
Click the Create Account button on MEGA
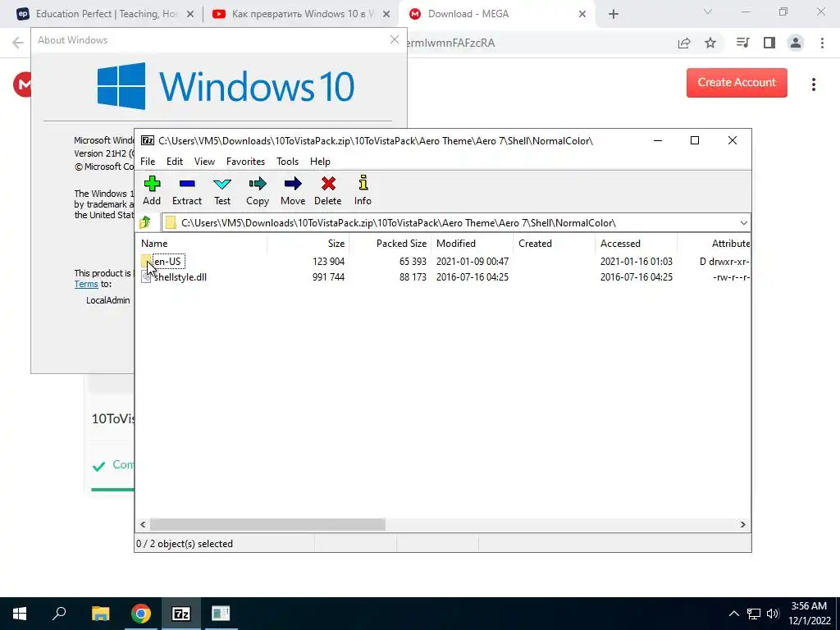tap(737, 83)
